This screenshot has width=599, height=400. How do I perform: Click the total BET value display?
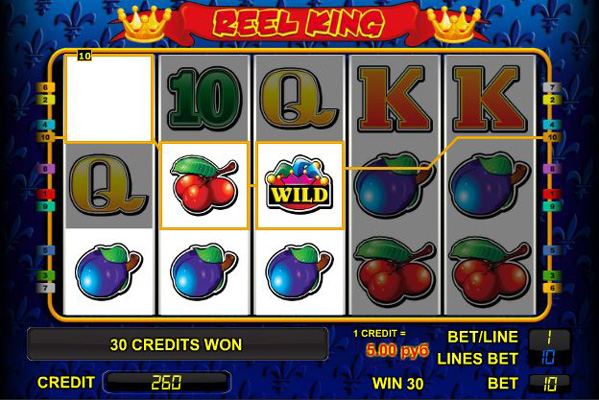[x=549, y=383]
